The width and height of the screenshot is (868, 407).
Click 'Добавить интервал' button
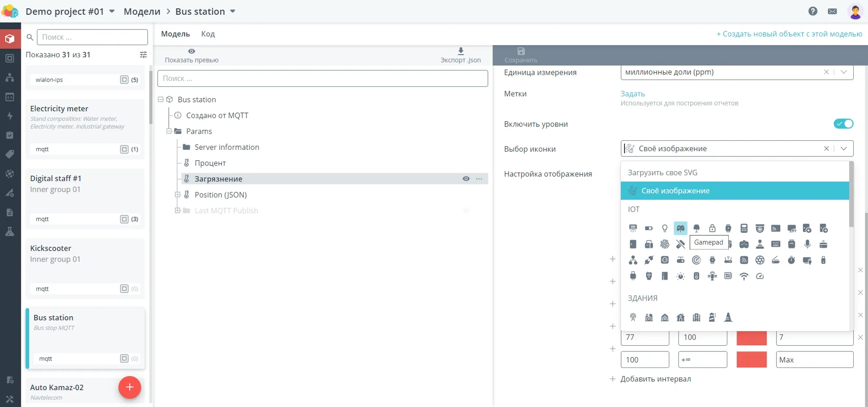[655, 379]
